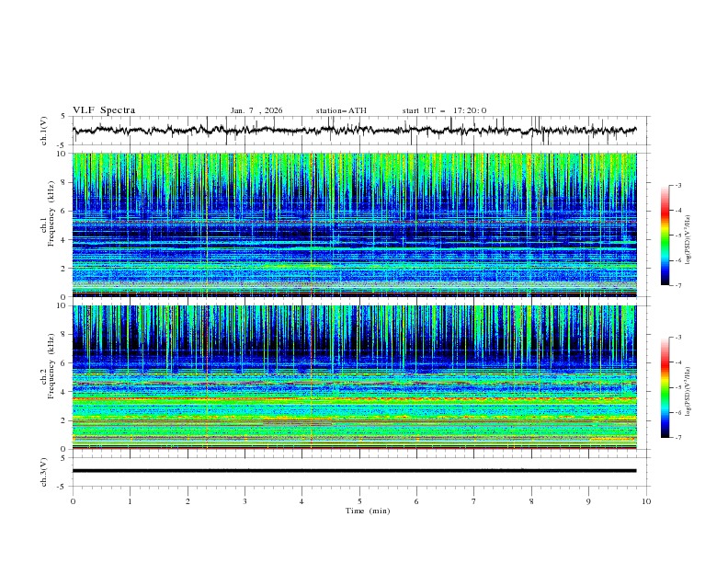Screen dimensions: 728x563
Task: Click the Time (min) axis title
Action: (368, 511)
